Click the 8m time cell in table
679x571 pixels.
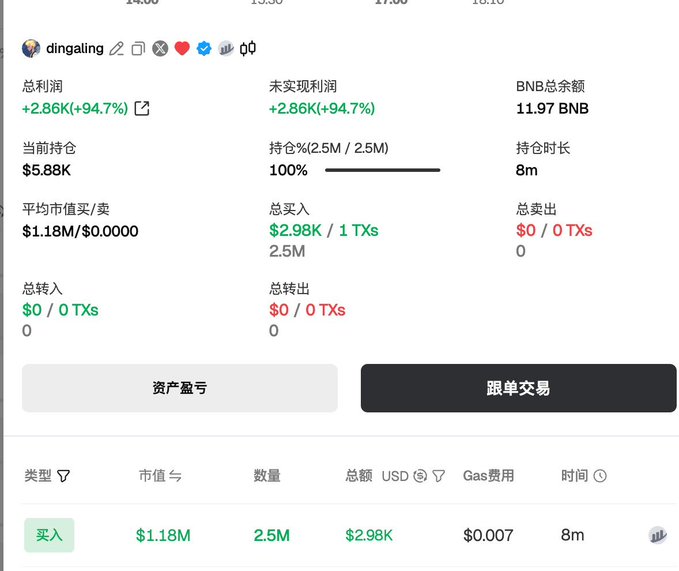(x=572, y=536)
